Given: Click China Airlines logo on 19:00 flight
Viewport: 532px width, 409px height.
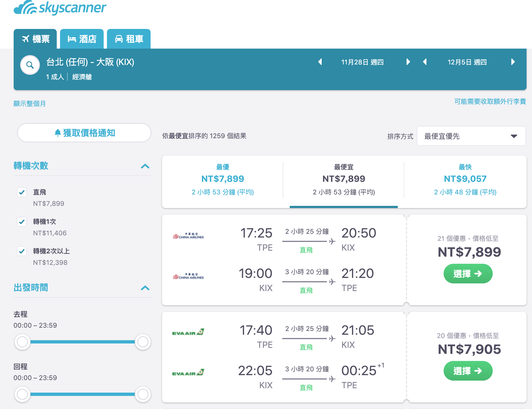Looking at the screenshot, I should click(188, 276).
